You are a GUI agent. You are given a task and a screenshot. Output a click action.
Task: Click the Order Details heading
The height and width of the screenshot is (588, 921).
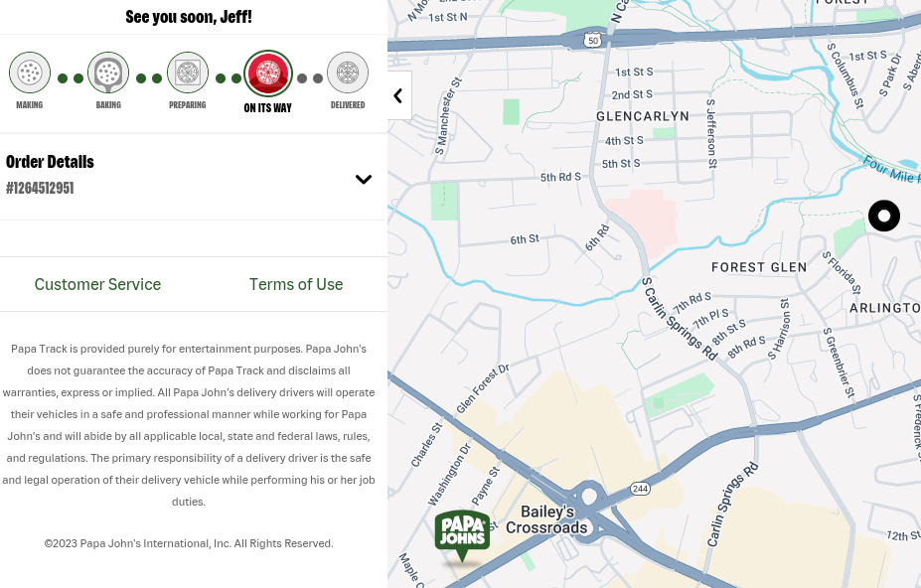point(50,162)
